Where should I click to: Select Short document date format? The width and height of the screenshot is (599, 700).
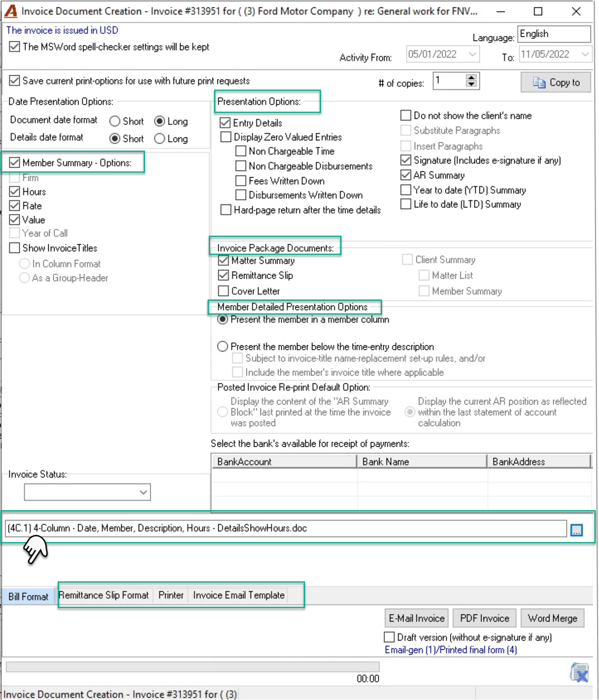click(115, 122)
